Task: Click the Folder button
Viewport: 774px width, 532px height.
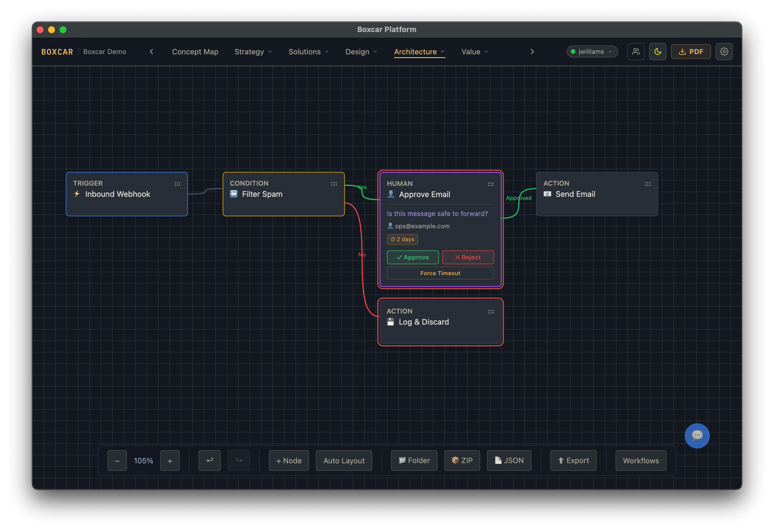Action: 414,460
